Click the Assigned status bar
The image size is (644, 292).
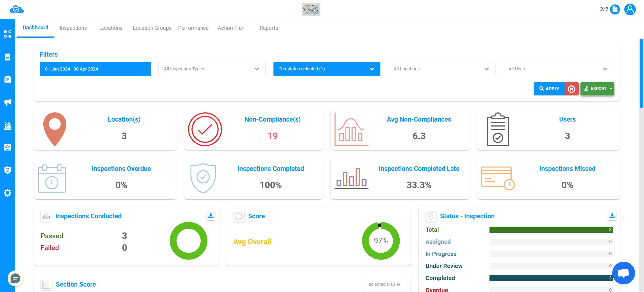point(551,242)
